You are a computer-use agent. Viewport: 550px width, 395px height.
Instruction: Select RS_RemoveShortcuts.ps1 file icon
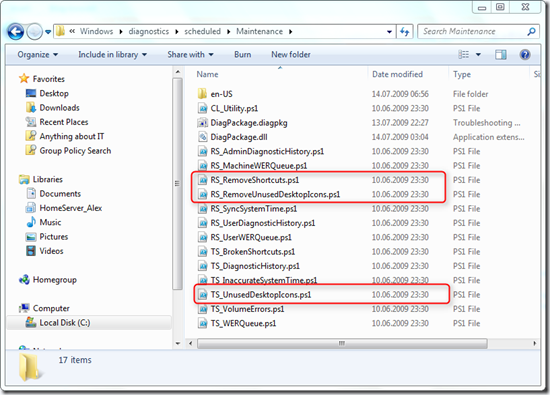202,180
